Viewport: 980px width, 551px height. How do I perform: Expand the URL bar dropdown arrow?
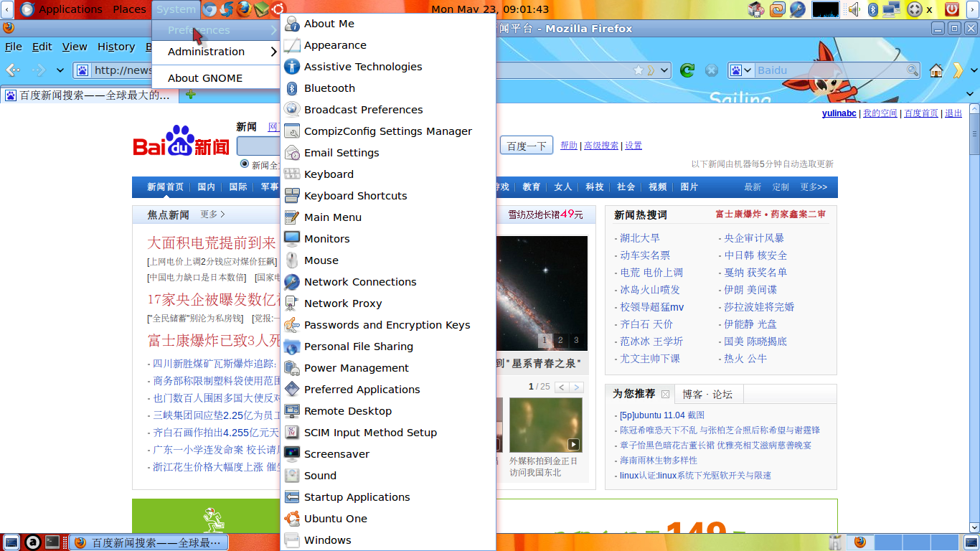[664, 70]
